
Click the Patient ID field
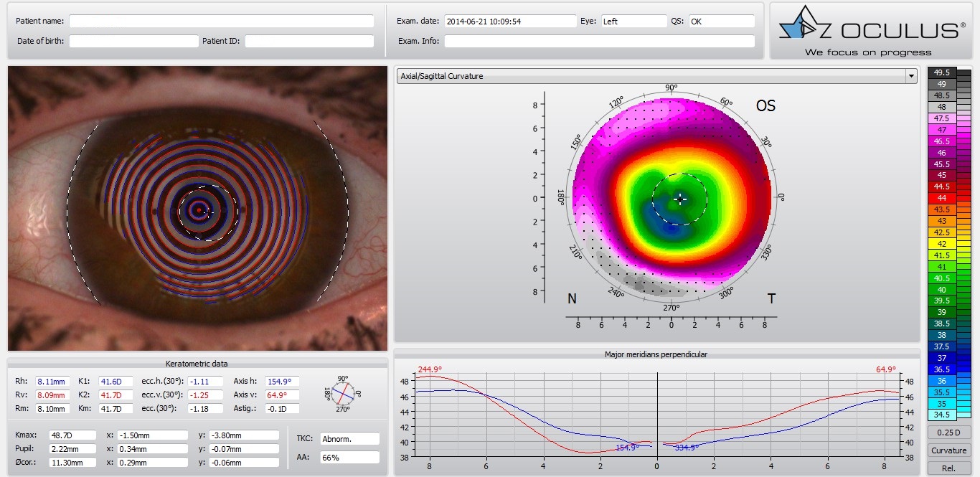click(308, 41)
